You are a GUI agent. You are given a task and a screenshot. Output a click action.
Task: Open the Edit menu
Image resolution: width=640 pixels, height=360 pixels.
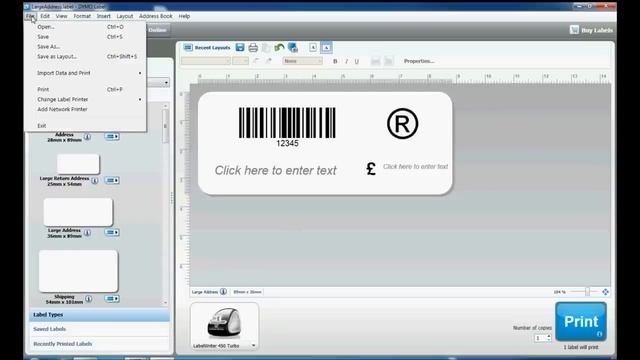[45, 16]
